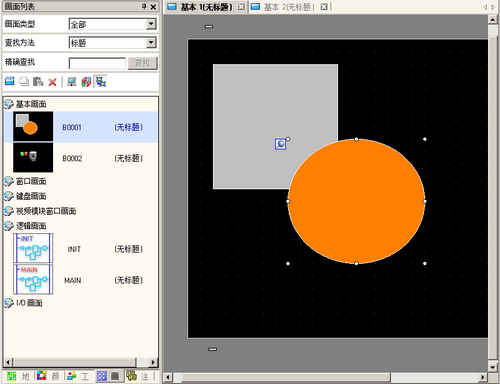
Task: Click the 查找 search button
Action: pos(142,63)
